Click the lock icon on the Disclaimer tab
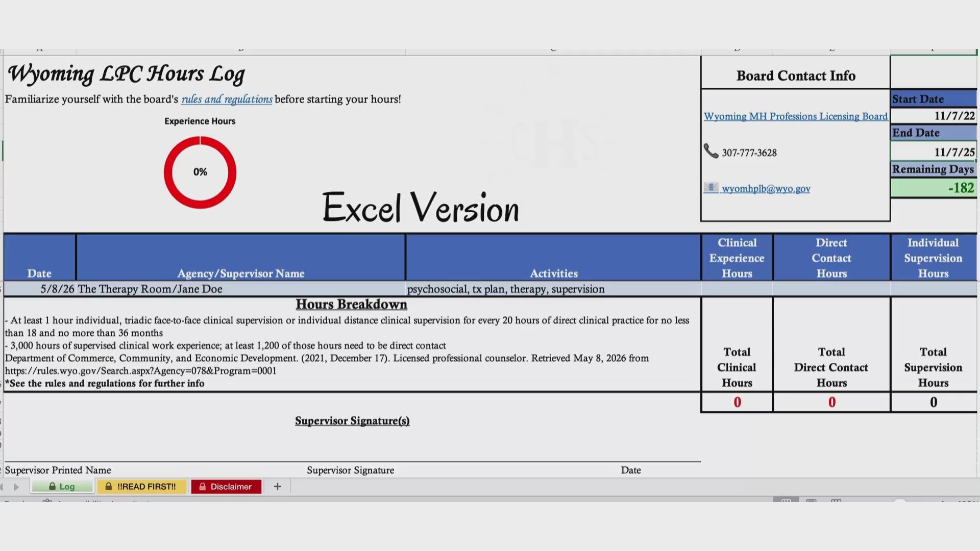Image resolution: width=980 pixels, height=551 pixels. 202,486
